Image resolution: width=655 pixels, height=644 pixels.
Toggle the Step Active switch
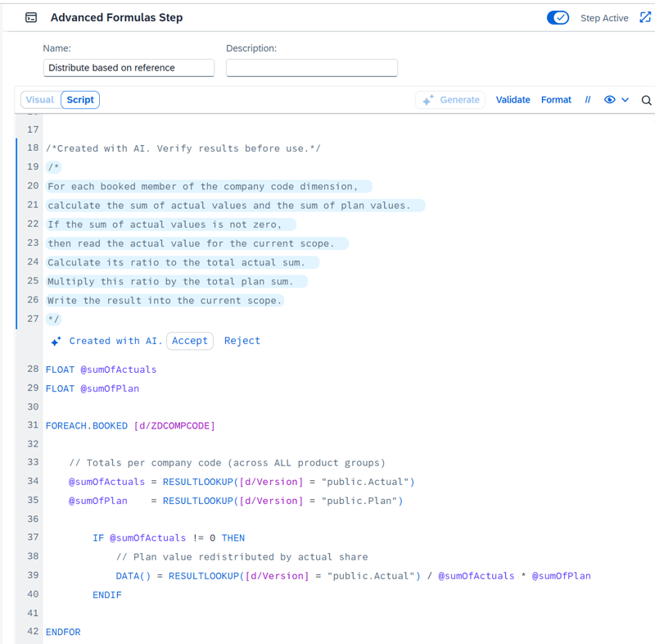click(558, 17)
